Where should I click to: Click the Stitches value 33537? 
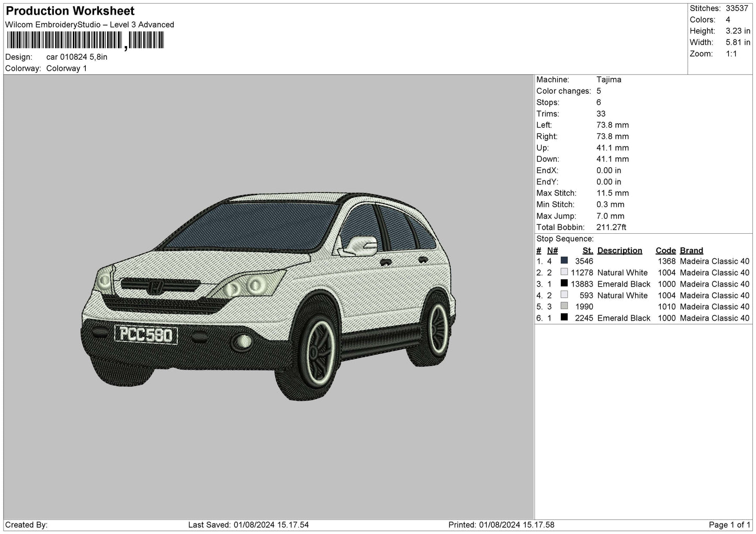pos(737,8)
